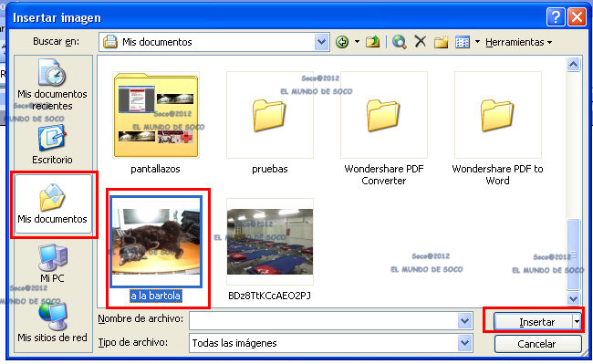The image size is (593, 364).
Task: Click the file list scrollbar thumb
Action: tap(573, 255)
